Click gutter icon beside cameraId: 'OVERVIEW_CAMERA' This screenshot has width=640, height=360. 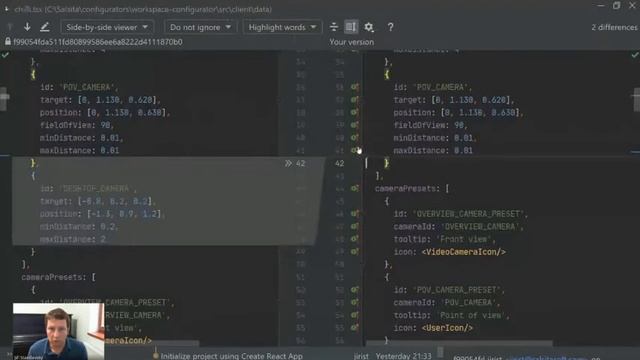point(355,226)
